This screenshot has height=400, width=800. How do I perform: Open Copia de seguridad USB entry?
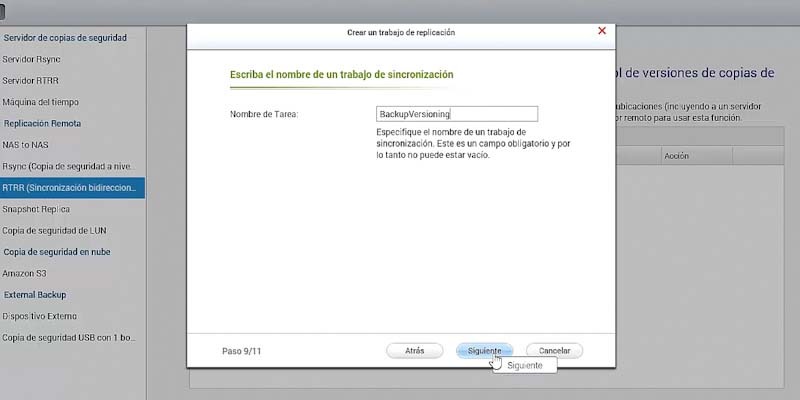point(69,338)
